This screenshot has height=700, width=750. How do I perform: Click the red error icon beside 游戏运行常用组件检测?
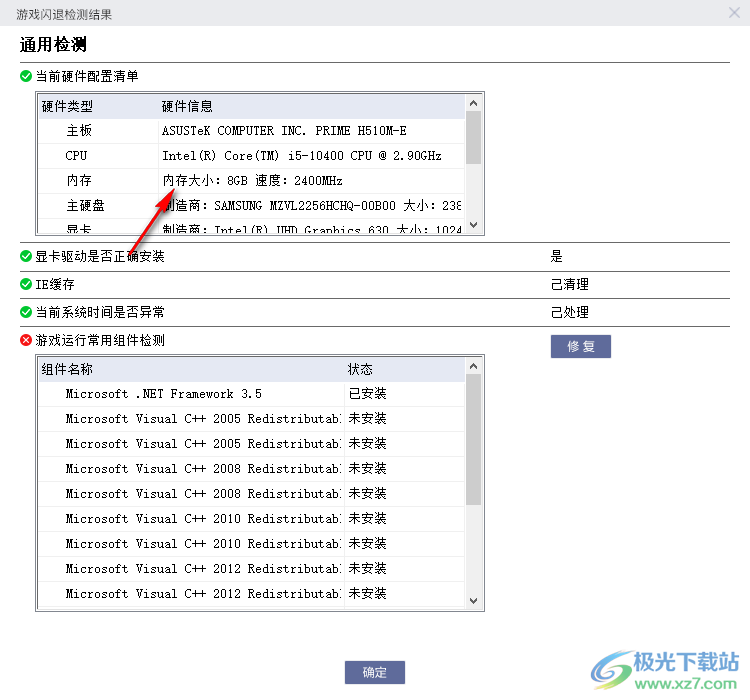26,340
